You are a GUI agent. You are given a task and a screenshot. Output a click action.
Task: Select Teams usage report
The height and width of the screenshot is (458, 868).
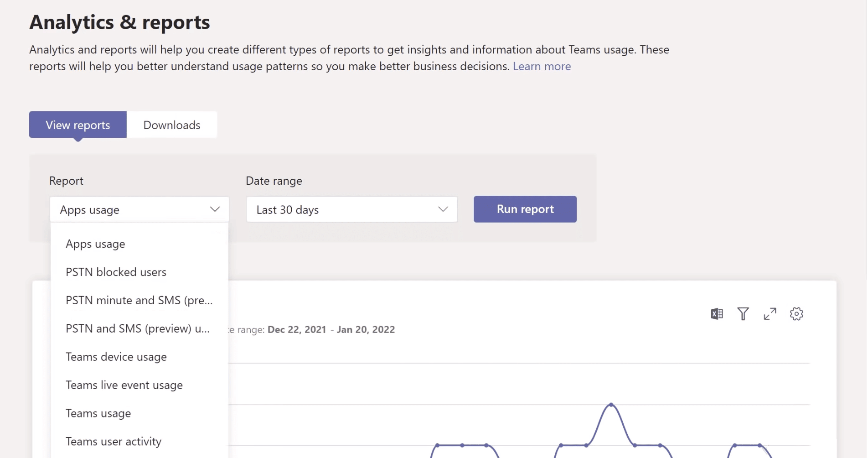coord(98,413)
